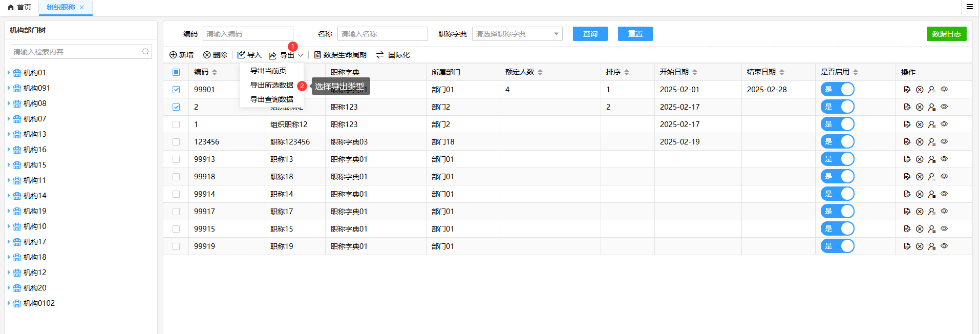Open the 职称字典 dropdown filter

click(x=517, y=34)
